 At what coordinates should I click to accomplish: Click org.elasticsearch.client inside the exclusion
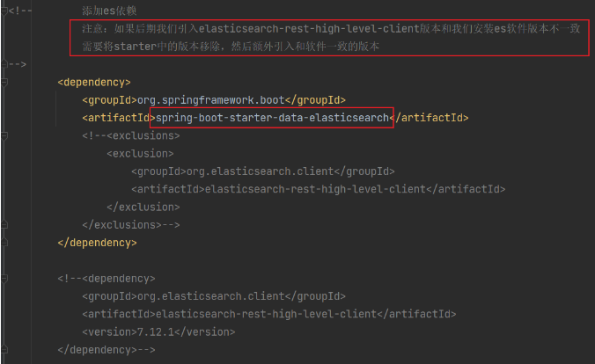click(x=260, y=171)
